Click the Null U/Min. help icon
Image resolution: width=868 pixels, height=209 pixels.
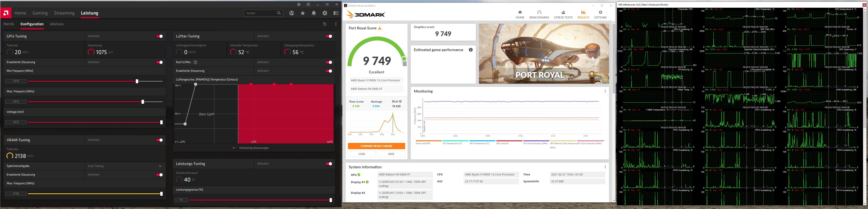tap(195, 62)
